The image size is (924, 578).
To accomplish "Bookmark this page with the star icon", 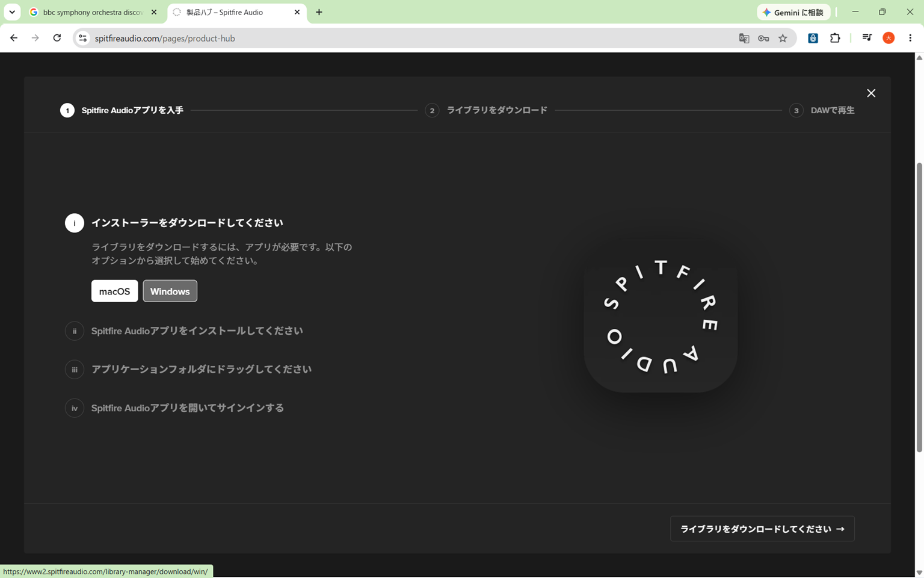I will [783, 38].
